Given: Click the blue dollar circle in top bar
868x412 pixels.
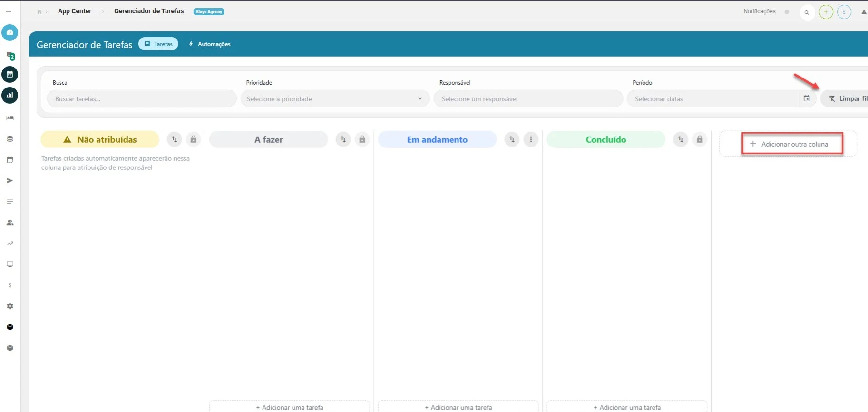Looking at the screenshot, I should pos(844,12).
